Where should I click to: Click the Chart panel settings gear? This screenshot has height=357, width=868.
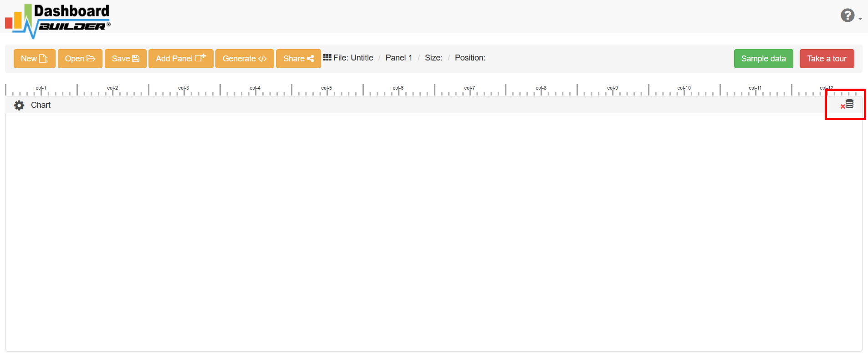[x=19, y=106]
